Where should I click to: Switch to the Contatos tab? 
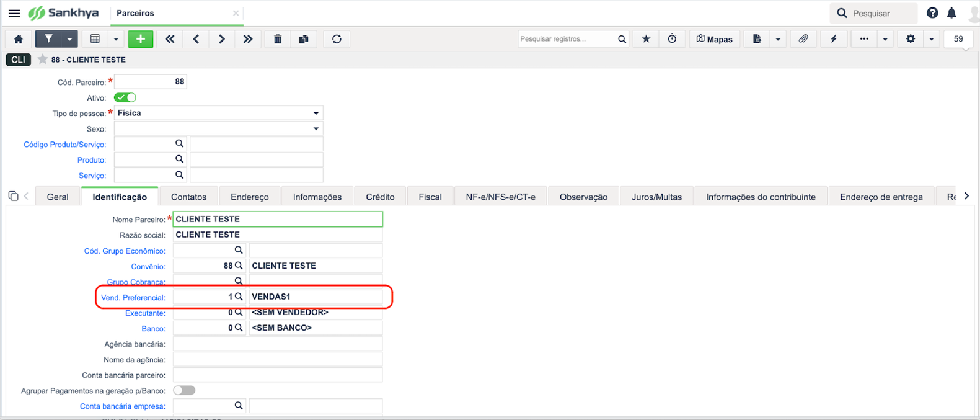click(x=188, y=197)
